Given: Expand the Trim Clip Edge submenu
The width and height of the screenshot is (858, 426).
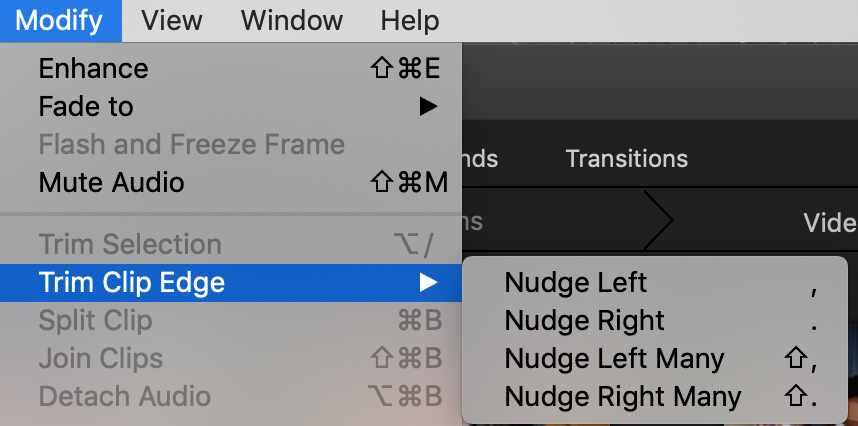Looking at the screenshot, I should click(x=131, y=282).
